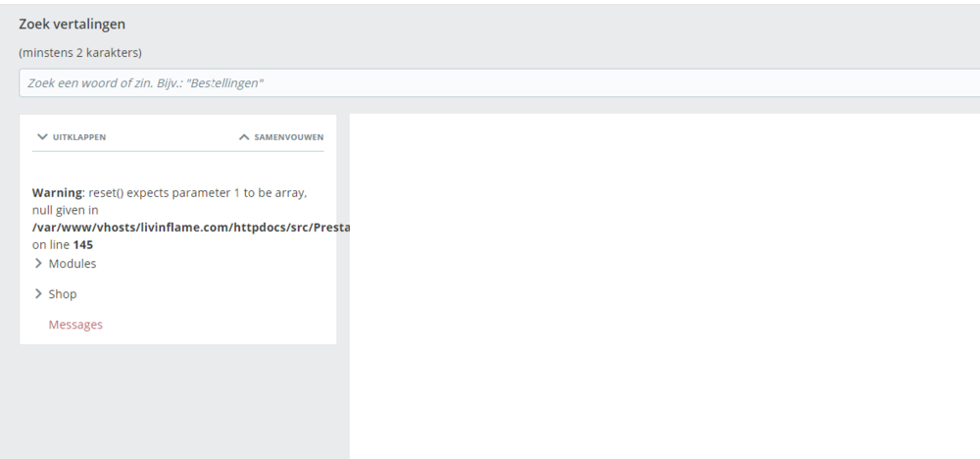Click the Samenvouwen up-chevron icon
The image size is (980, 459).
[244, 137]
